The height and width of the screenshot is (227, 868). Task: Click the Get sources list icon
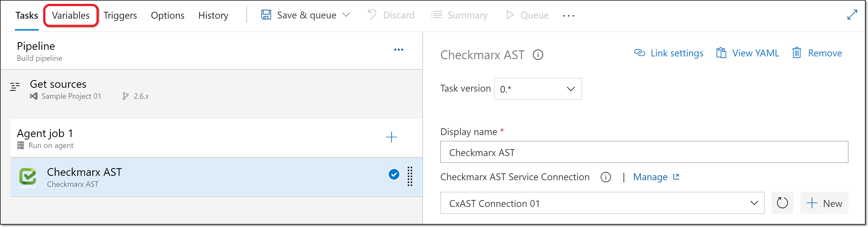coord(15,87)
